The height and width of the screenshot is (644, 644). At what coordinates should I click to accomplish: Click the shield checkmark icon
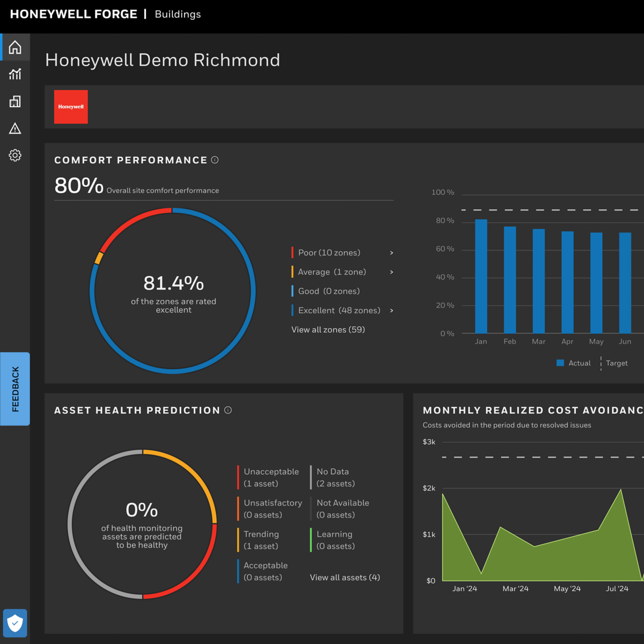click(15, 623)
